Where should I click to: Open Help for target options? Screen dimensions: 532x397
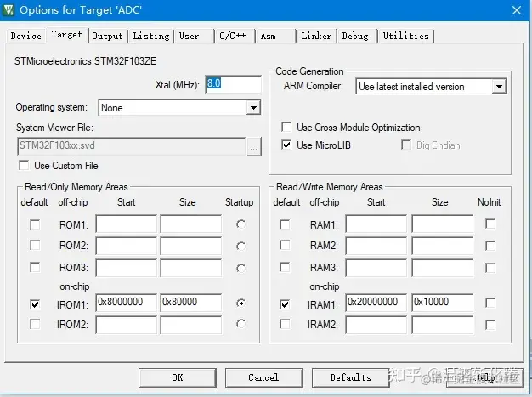pos(485,377)
